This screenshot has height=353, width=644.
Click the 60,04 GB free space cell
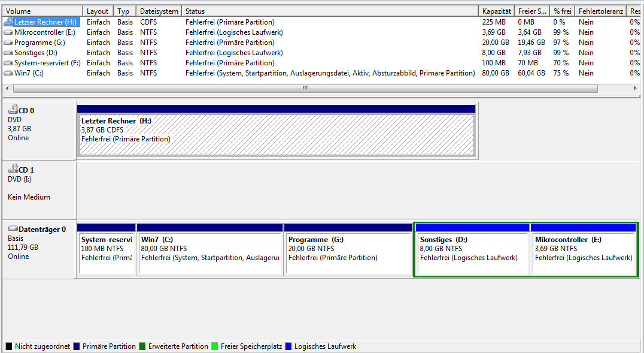pyautogui.click(x=531, y=73)
